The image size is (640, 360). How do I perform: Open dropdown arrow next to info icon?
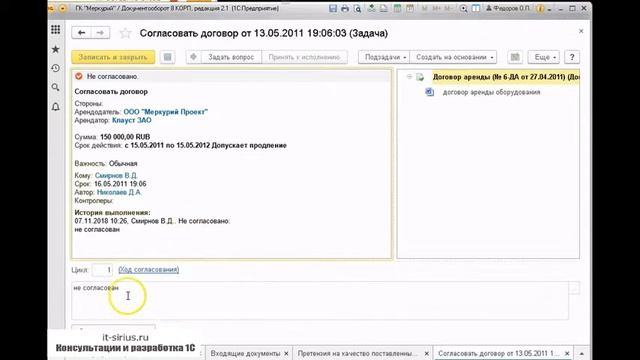tap(549, 9)
